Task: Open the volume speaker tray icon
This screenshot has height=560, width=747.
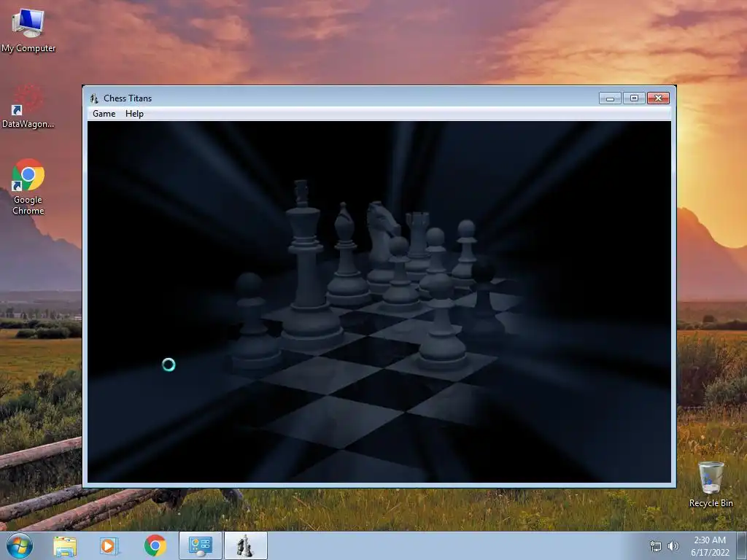Action: 673,546
